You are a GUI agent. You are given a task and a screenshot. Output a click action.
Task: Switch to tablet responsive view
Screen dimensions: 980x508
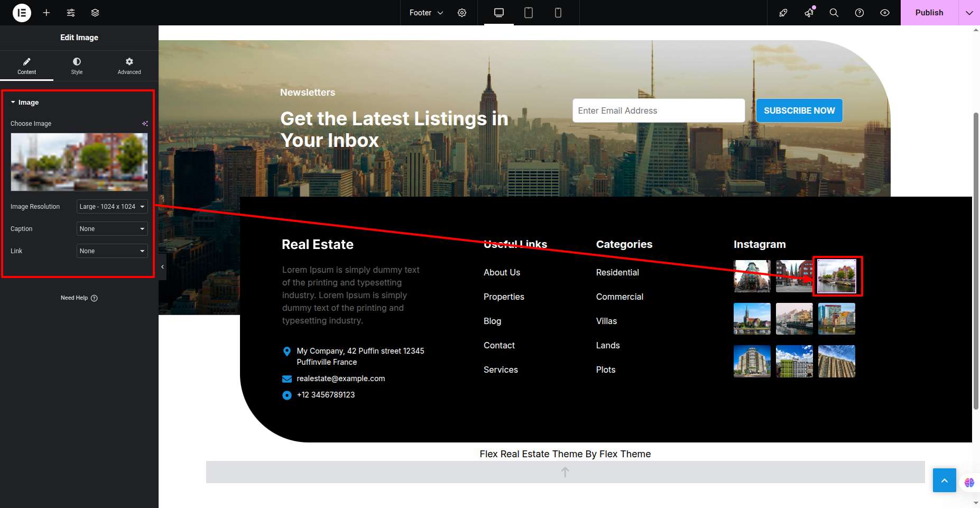point(528,13)
